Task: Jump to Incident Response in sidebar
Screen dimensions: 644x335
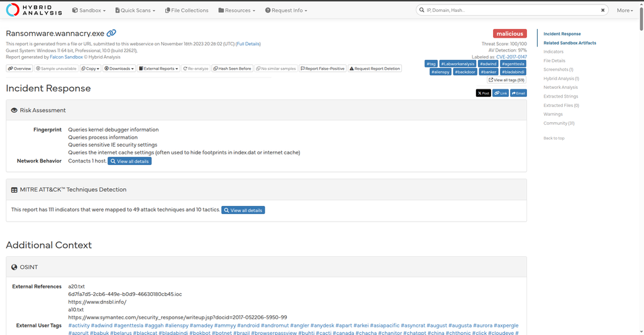Action: [x=562, y=34]
